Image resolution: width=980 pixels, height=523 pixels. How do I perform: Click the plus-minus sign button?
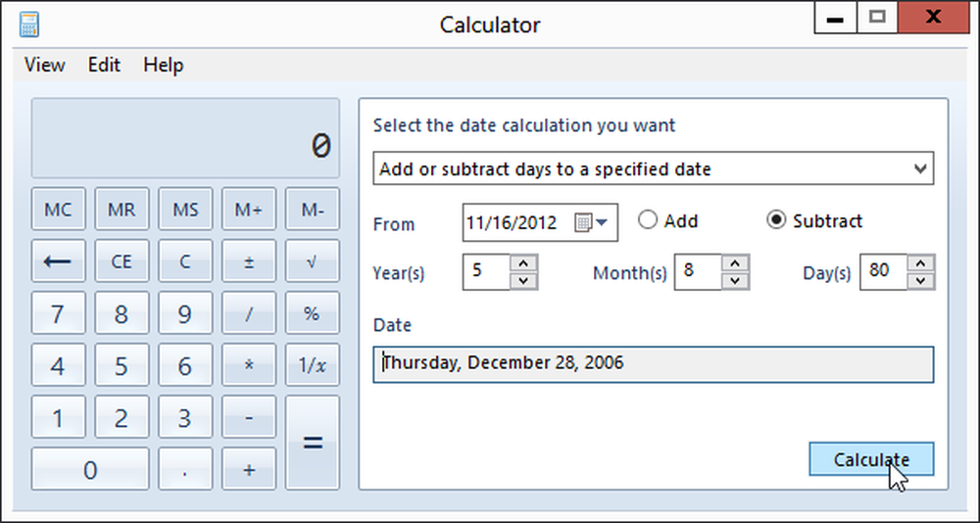249,261
